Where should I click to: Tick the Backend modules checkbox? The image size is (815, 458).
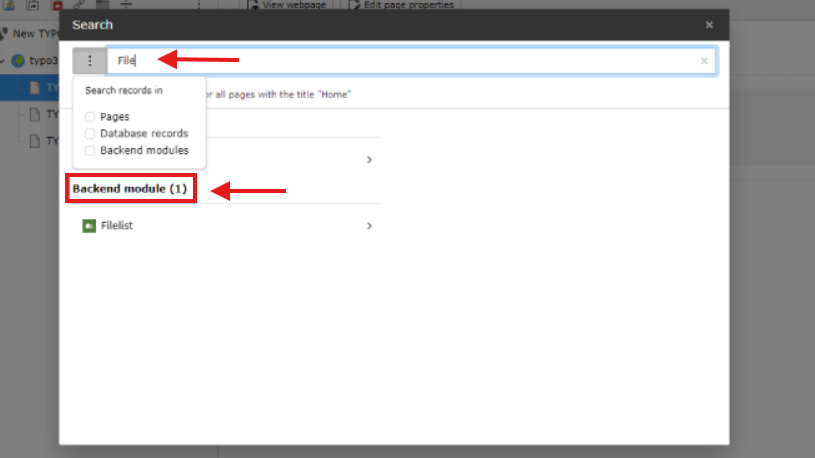(90, 150)
